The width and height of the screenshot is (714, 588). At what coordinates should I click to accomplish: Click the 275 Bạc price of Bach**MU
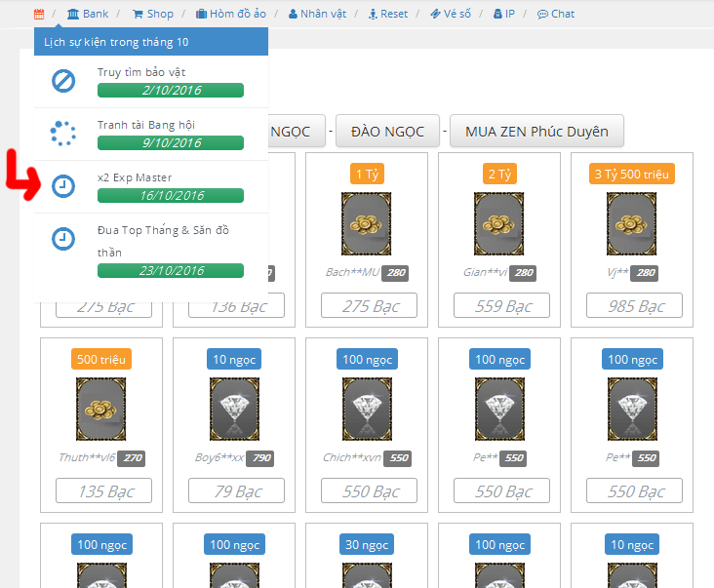click(369, 305)
